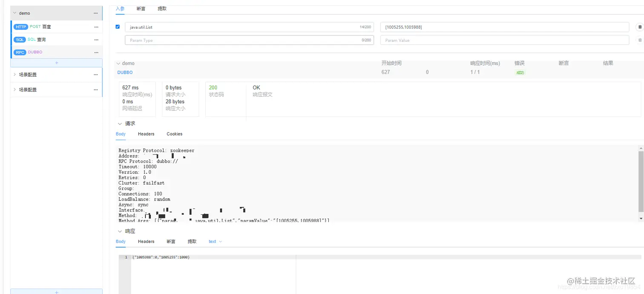Open the more menu for the demo scenario
The width and height of the screenshot is (644, 294).
click(x=96, y=13)
